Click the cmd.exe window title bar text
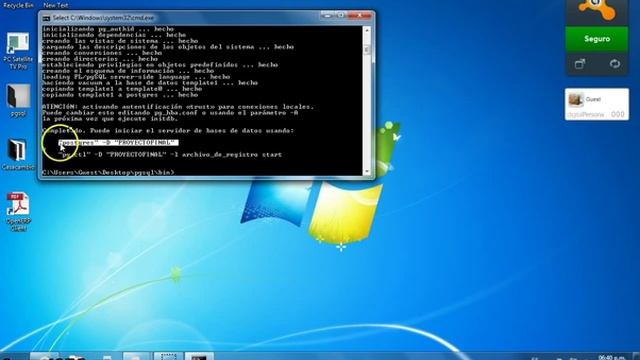This screenshot has height=360, width=640. click(103, 18)
